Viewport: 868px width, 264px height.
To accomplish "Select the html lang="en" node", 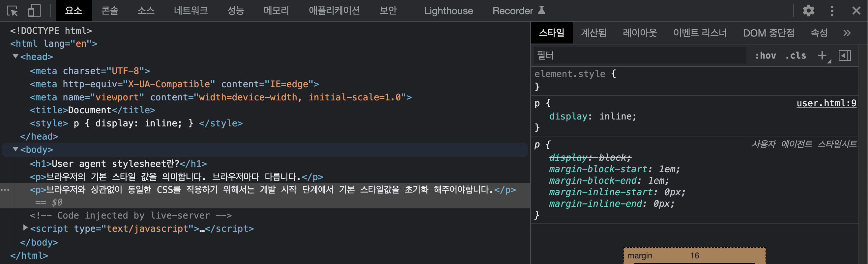I will pos(54,44).
